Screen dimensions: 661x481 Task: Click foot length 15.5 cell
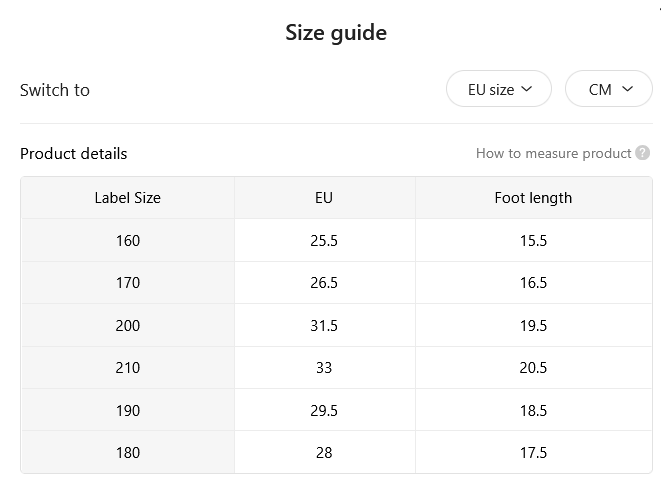[x=533, y=240]
